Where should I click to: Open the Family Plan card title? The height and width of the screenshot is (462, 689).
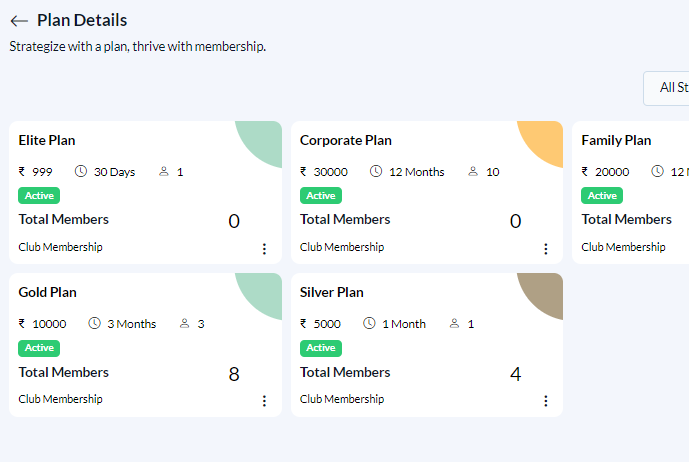(x=616, y=140)
